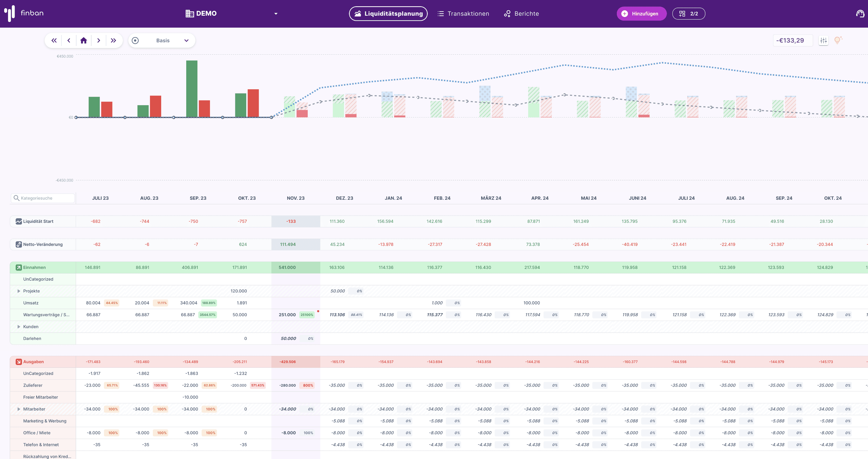Click the Kategoriesuche search field
This screenshot has width=868, height=459.
[43, 198]
